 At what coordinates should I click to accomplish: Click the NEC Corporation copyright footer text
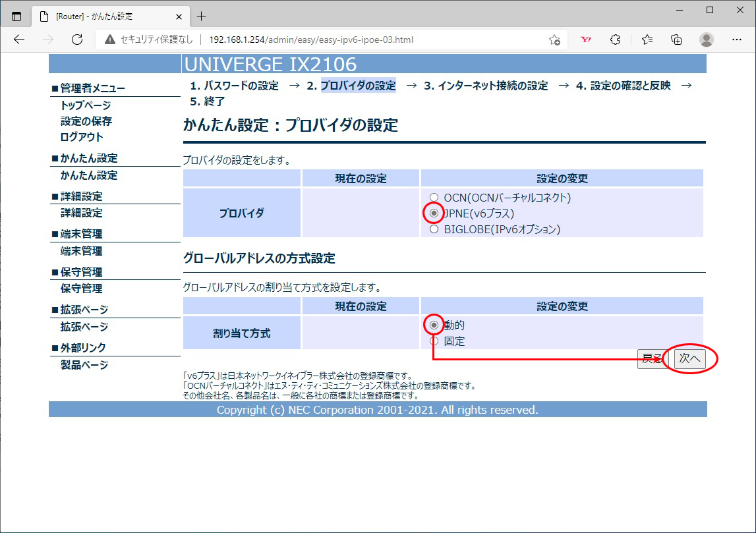pos(378,410)
